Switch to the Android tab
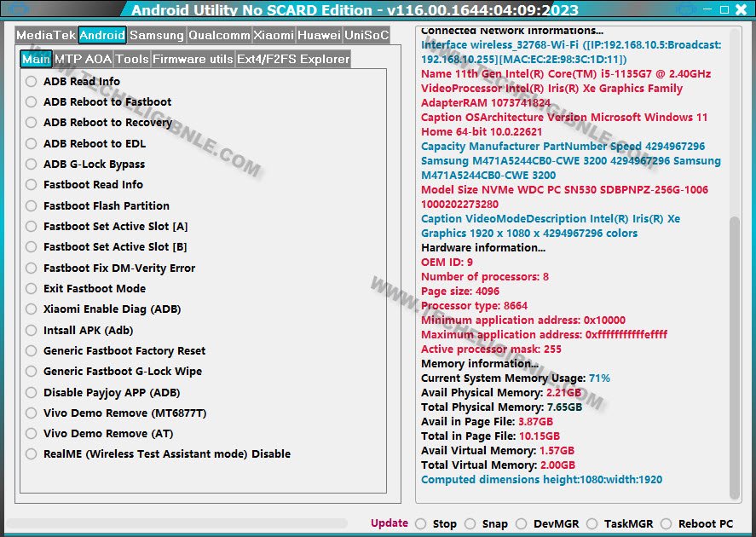This screenshot has width=756, height=537. pyautogui.click(x=102, y=35)
